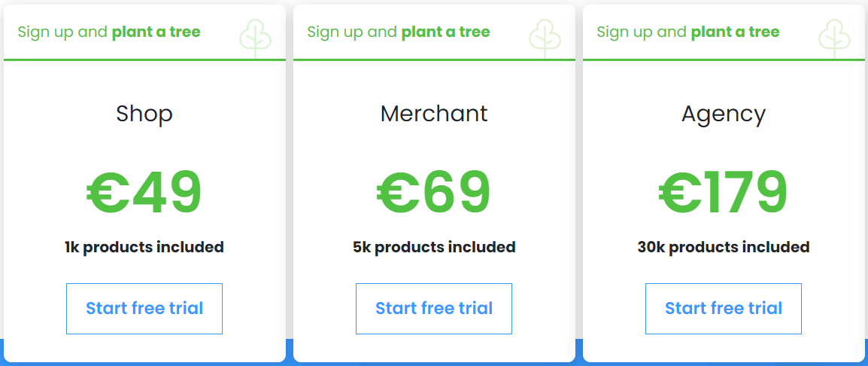This screenshot has width=868, height=366.
Task: Click 'plant a tree' text on Agency card
Action: [x=735, y=32]
